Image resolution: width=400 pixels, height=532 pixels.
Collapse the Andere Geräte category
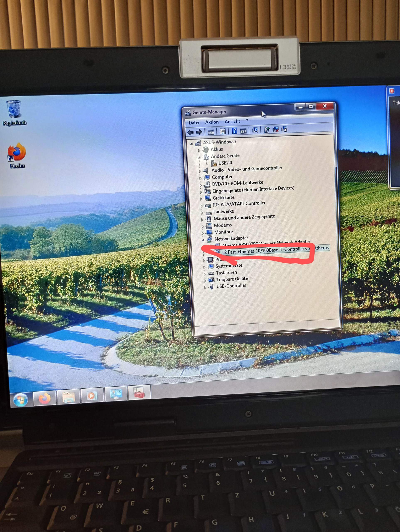[199, 157]
